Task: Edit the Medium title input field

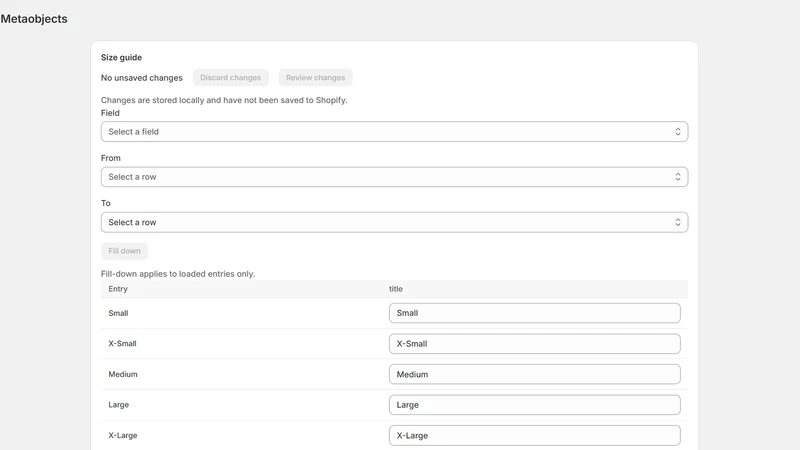Action: (535, 374)
